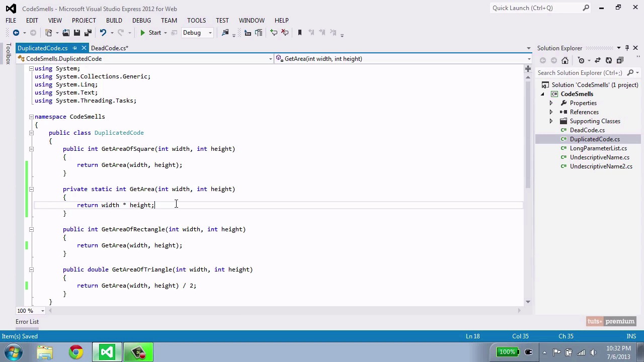Open the TOOLS menu

click(x=196, y=20)
